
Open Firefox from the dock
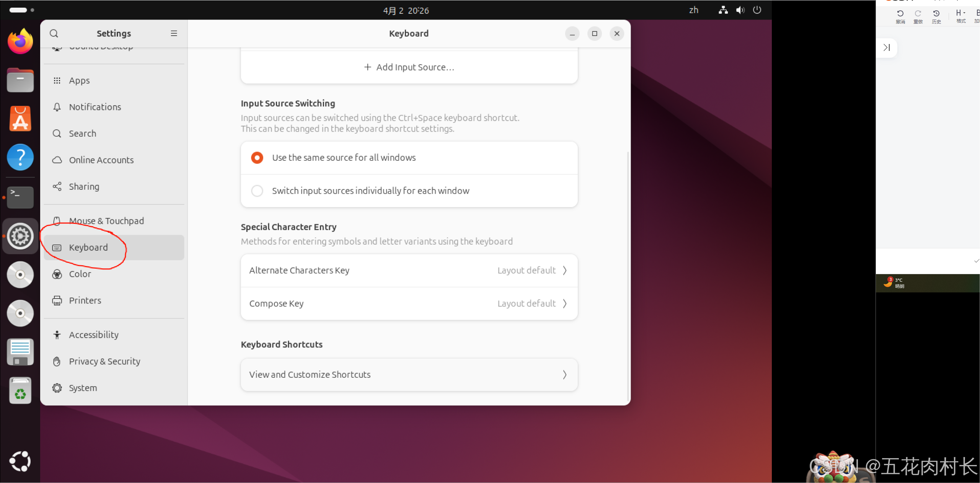(x=20, y=42)
